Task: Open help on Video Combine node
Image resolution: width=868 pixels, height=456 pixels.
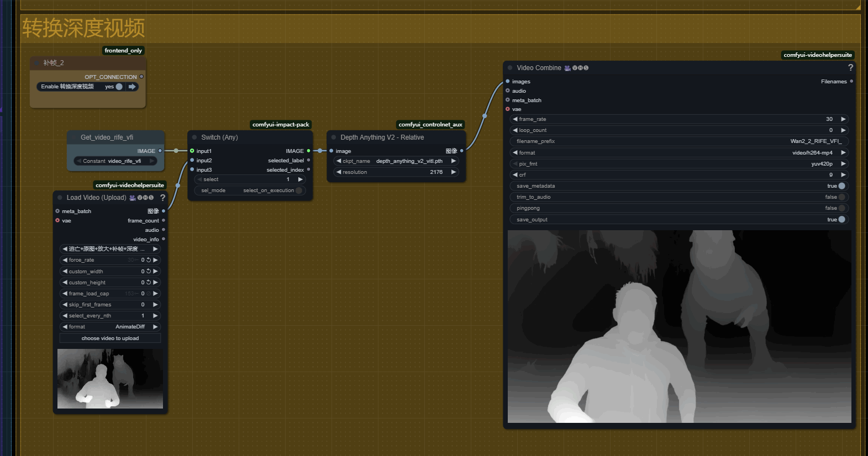Action: pyautogui.click(x=850, y=68)
